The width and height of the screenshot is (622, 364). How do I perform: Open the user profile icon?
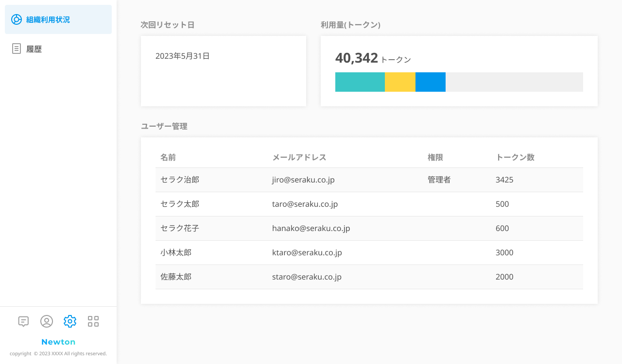(47, 321)
